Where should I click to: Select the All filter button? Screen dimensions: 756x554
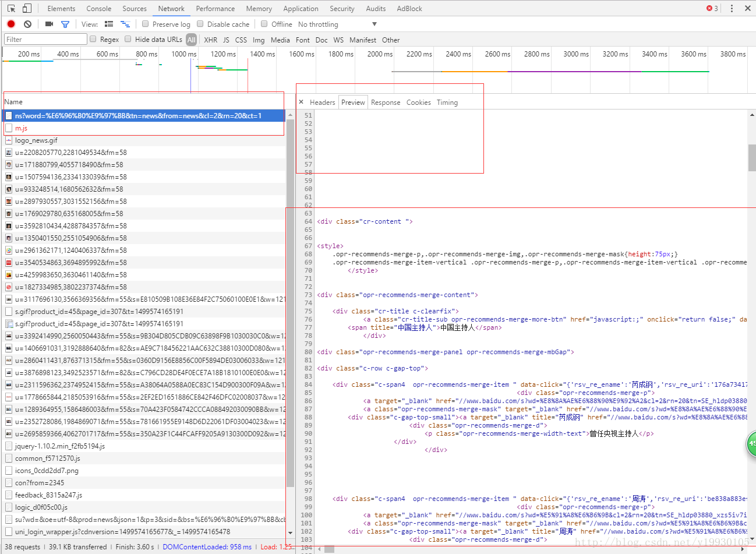pos(192,40)
